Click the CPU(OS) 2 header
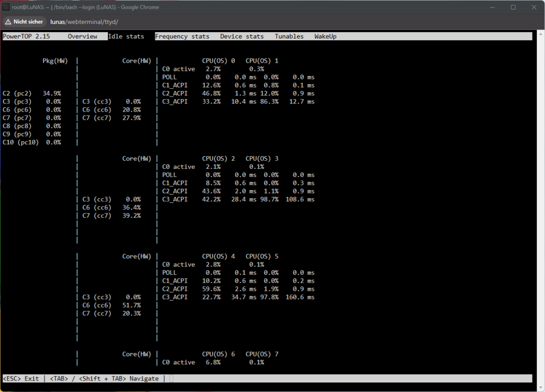545x392 pixels. (x=219, y=158)
